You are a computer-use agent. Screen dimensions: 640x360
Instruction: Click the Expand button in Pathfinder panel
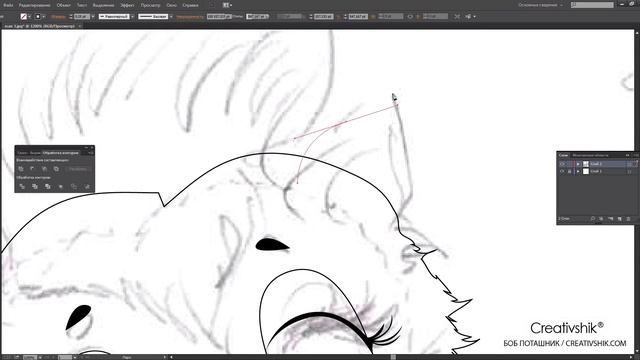77,169
